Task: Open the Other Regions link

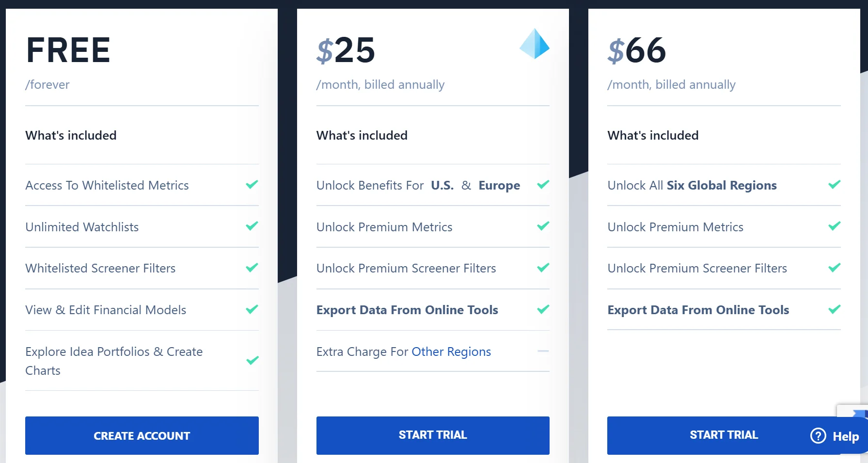Action: coord(451,351)
